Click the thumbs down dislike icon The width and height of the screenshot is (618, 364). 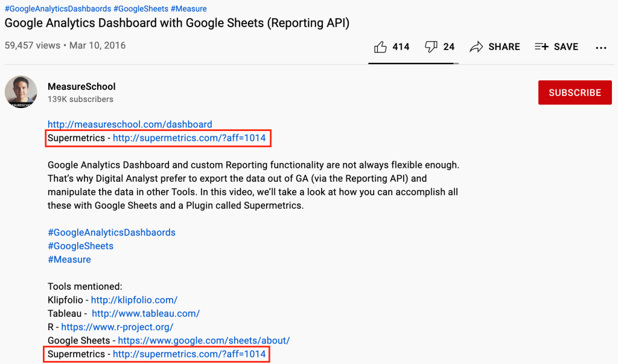[431, 47]
